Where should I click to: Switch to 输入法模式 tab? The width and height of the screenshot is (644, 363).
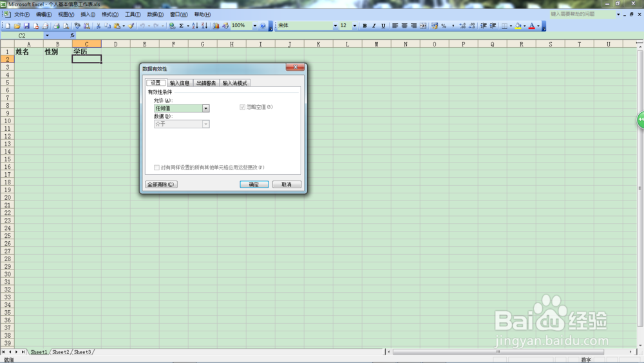click(x=235, y=83)
